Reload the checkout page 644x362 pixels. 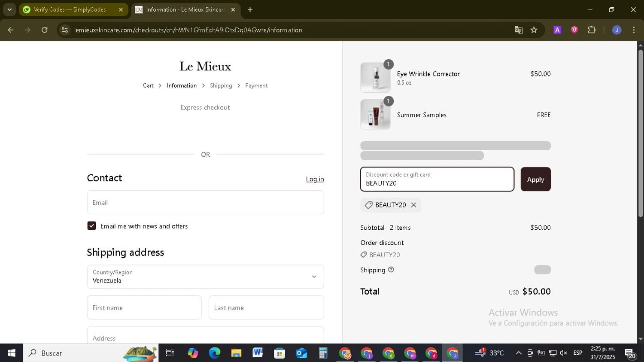pos(45,30)
